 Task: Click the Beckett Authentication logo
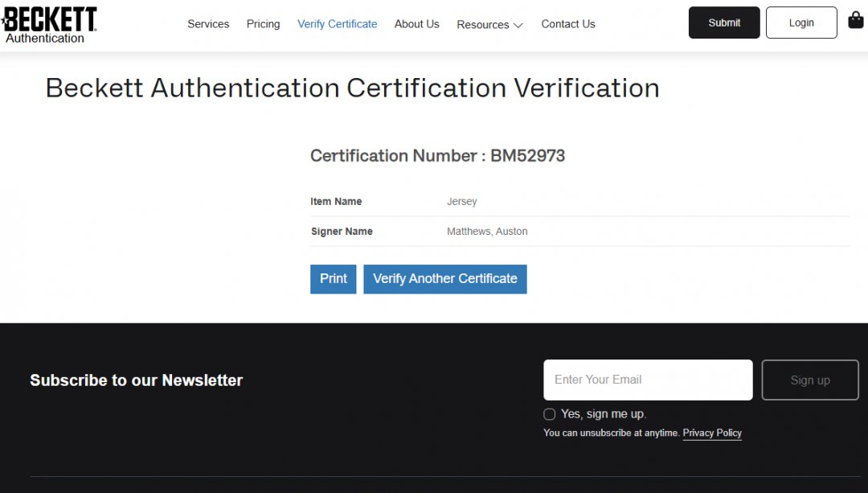(x=50, y=24)
